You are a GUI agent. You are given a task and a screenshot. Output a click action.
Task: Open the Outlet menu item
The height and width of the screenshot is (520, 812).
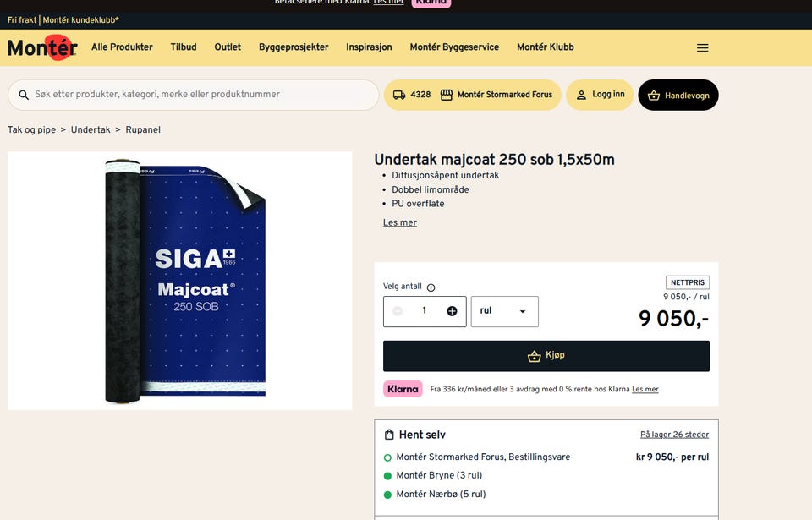click(228, 47)
